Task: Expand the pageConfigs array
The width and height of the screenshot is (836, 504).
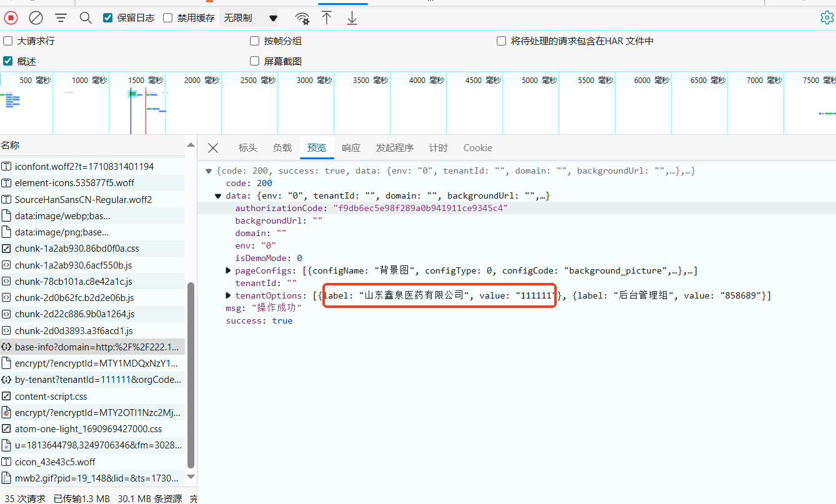Action: click(x=228, y=270)
